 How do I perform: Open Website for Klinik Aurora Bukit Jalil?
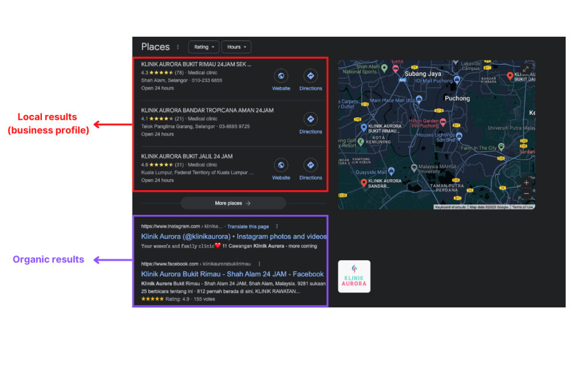pos(281,169)
